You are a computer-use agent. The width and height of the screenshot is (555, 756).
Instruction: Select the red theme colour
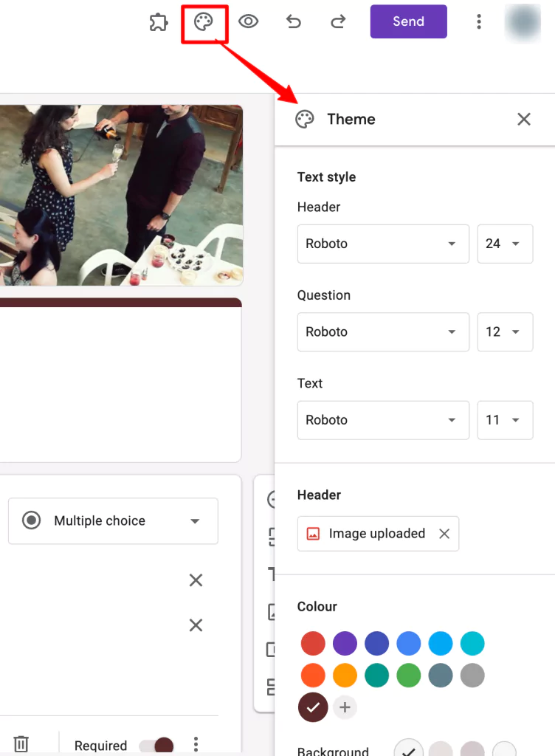pyautogui.click(x=313, y=644)
